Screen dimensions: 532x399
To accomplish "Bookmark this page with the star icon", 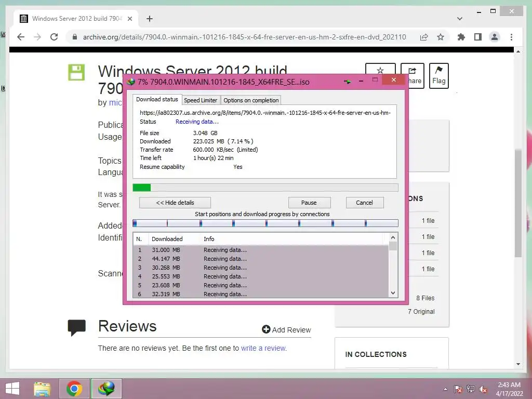I will 441,37.
